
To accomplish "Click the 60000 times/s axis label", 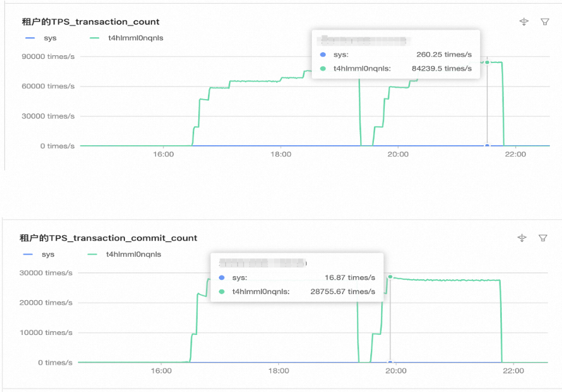I will (48, 86).
